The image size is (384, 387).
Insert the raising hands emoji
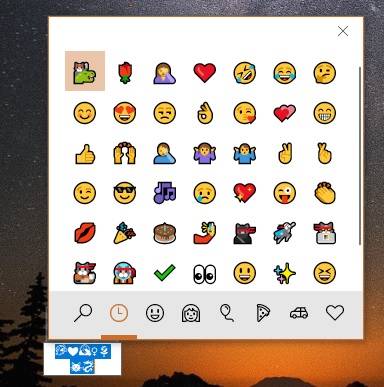tap(125, 153)
